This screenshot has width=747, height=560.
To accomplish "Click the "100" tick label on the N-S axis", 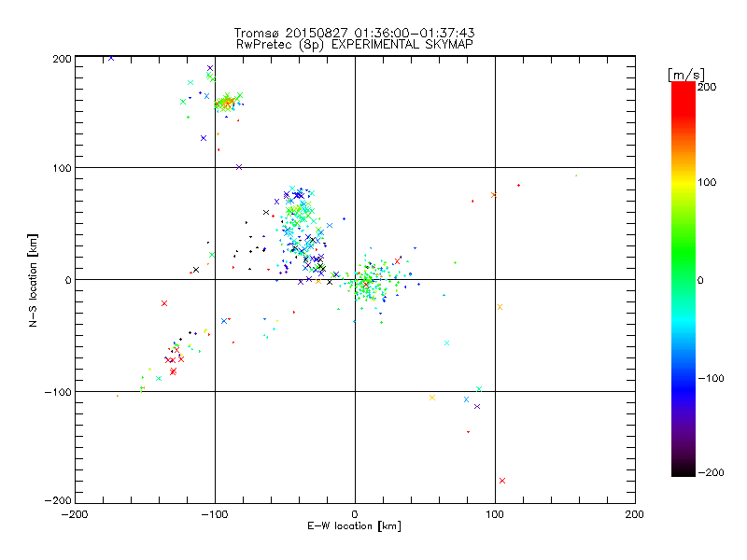I will click(x=62, y=168).
